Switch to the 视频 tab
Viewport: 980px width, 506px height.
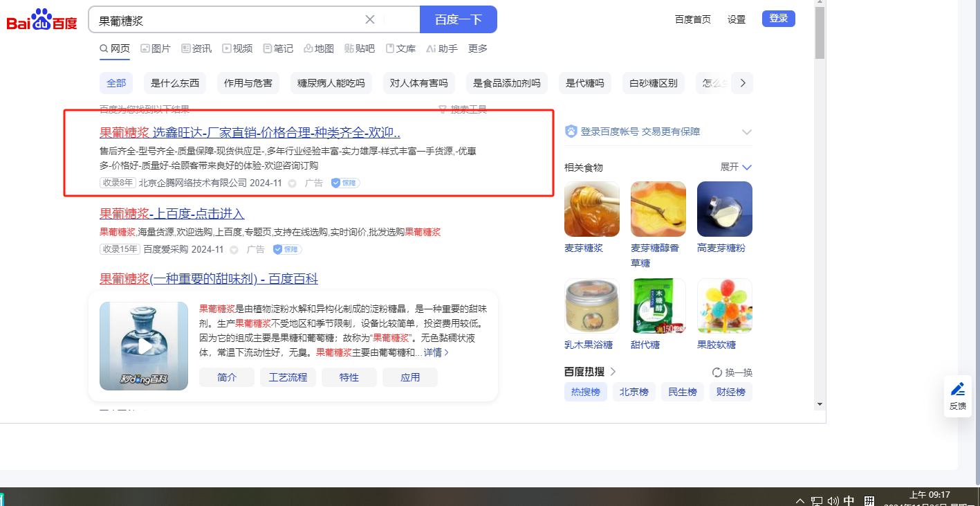(x=237, y=48)
